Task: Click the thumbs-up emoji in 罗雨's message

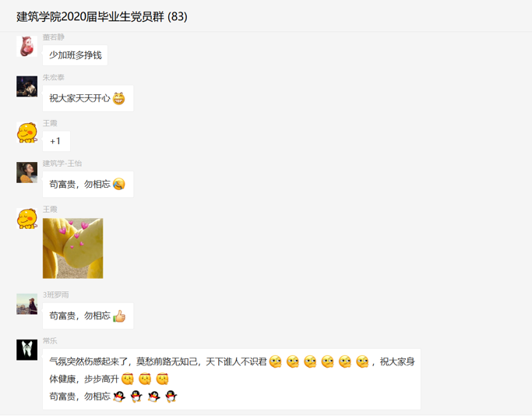Action: (x=119, y=316)
